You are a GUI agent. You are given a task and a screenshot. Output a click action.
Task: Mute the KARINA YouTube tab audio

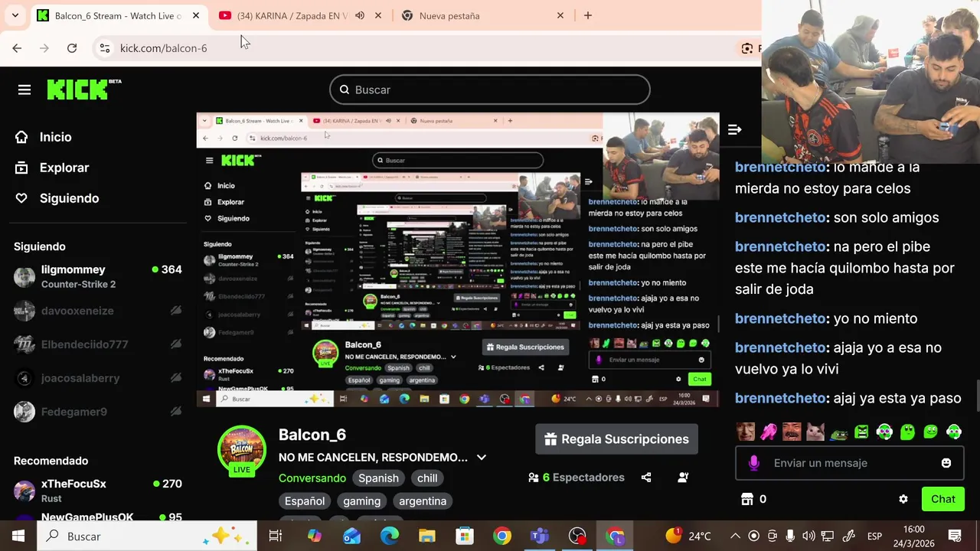tap(359, 15)
